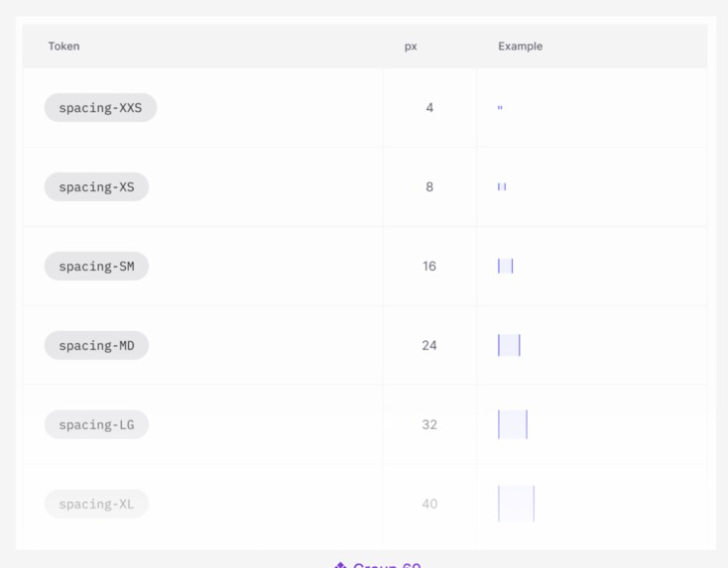Viewport: 728px width, 568px height.
Task: Select px value 16 in spacing-SM row
Action: coord(429,267)
